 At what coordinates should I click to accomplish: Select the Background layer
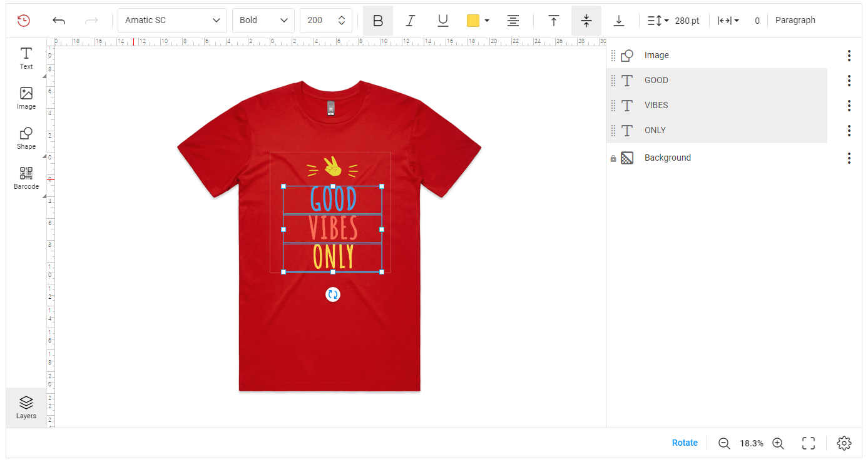[x=717, y=158]
